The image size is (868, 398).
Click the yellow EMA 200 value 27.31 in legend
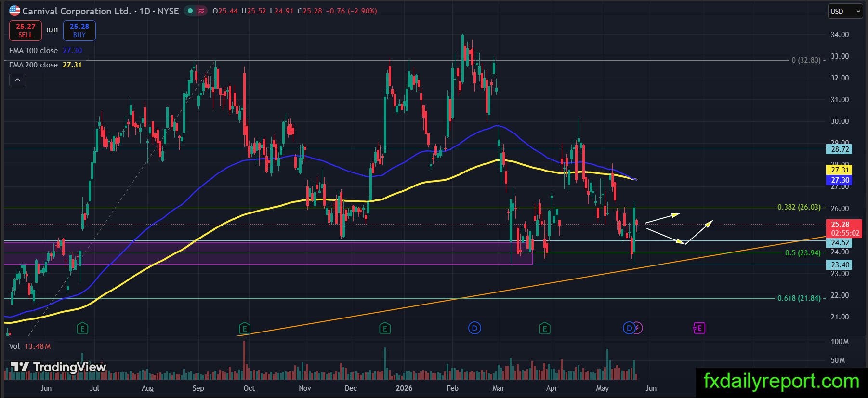[72, 65]
